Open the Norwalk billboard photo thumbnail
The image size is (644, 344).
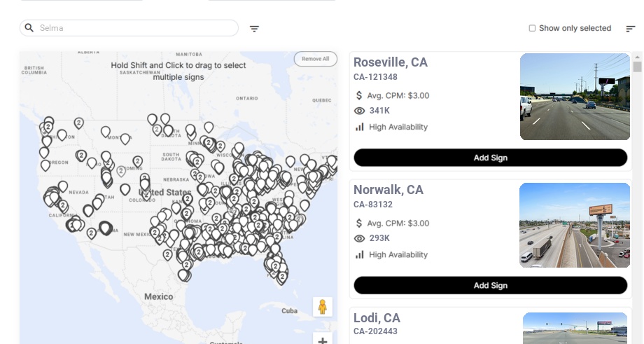click(x=575, y=225)
